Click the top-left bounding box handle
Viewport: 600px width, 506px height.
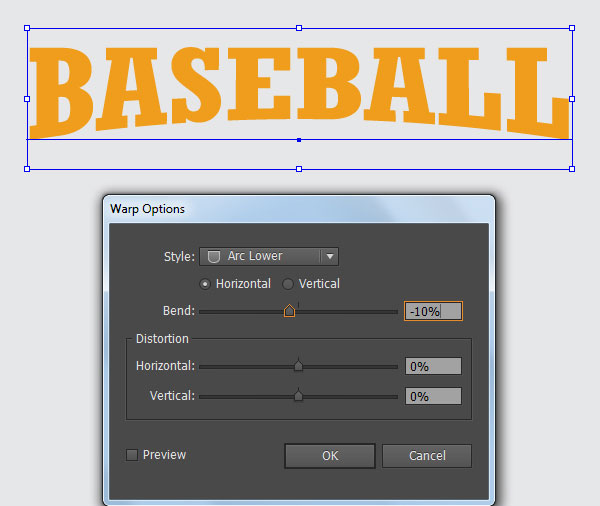27,28
